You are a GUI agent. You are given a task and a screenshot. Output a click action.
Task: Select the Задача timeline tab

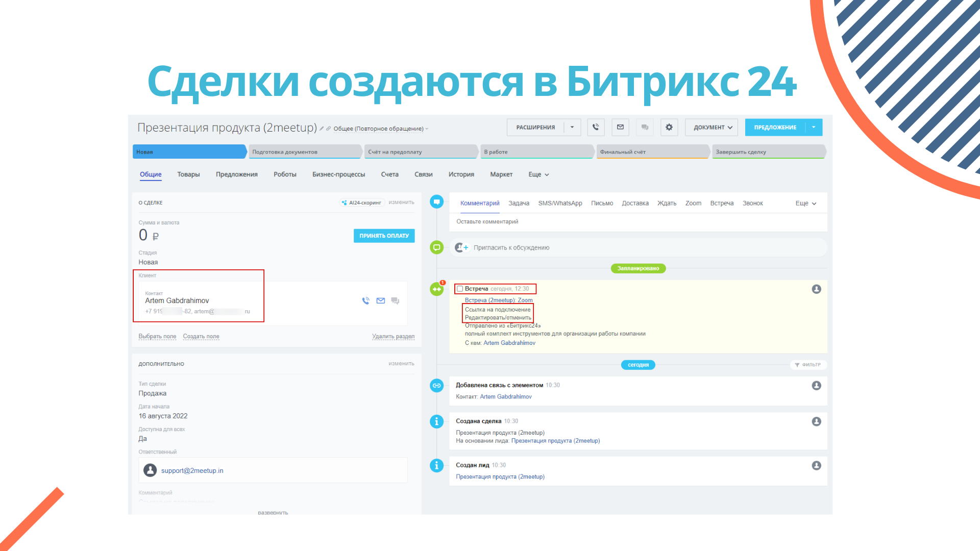click(x=519, y=203)
